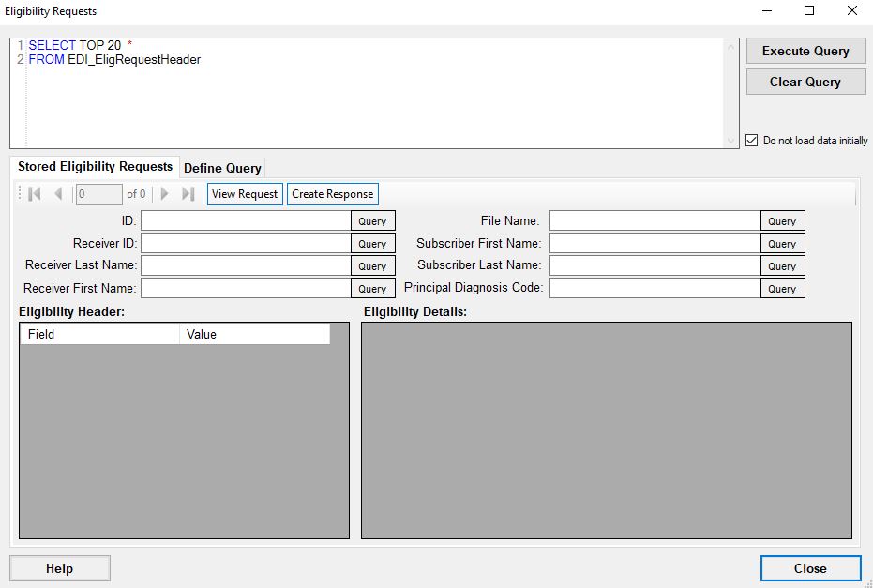Click the Close button at bottom
This screenshot has width=873, height=588.
click(x=810, y=568)
